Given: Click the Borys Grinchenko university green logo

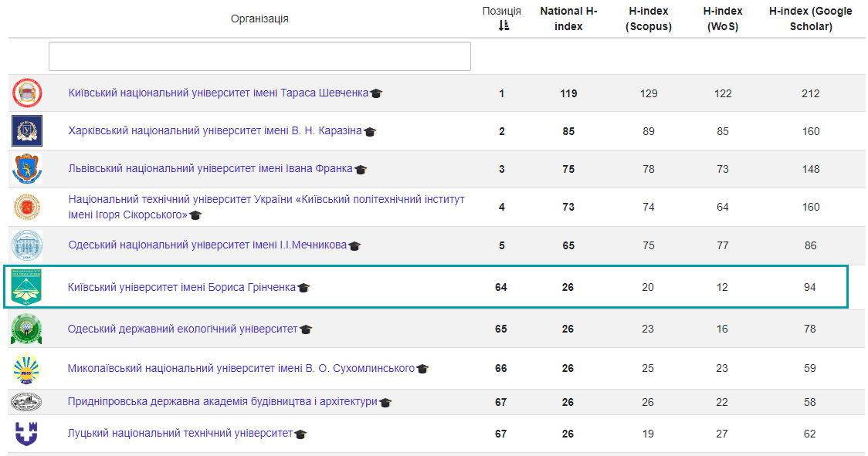Looking at the screenshot, I should point(27,287).
